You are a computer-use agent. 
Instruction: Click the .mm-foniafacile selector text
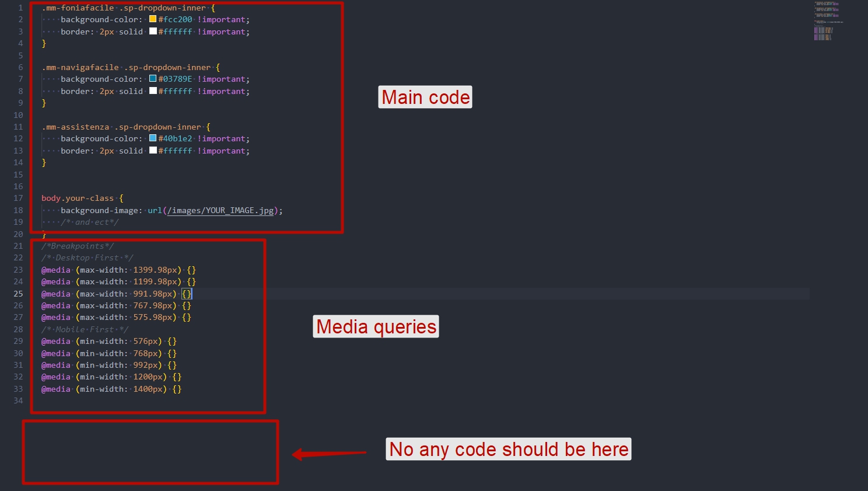click(x=78, y=8)
